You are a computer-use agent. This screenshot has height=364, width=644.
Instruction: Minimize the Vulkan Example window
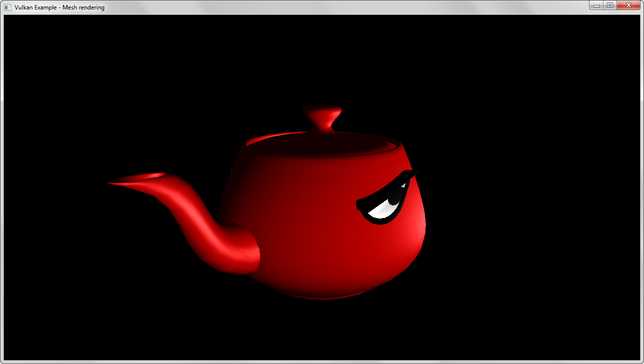click(x=596, y=5)
